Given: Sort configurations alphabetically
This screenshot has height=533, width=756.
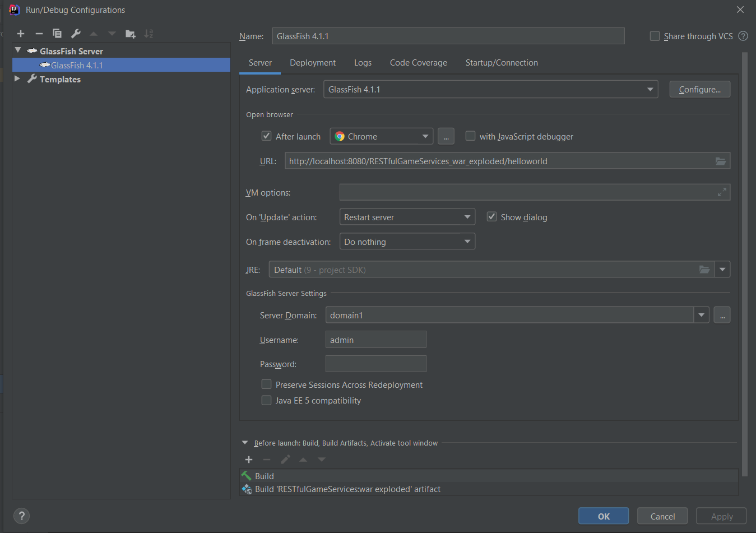Looking at the screenshot, I should click(x=149, y=34).
